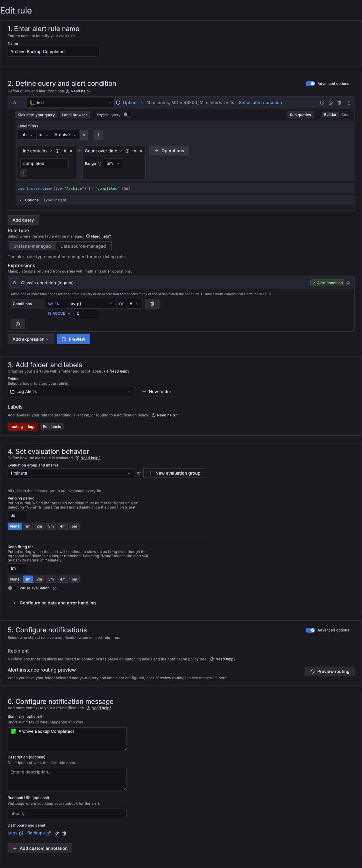362x868 pixels.
Task: Click the Preview routing button
Action: point(329,671)
